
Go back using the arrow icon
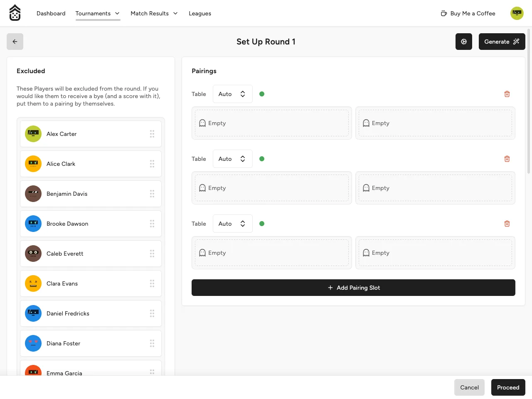click(x=15, y=42)
